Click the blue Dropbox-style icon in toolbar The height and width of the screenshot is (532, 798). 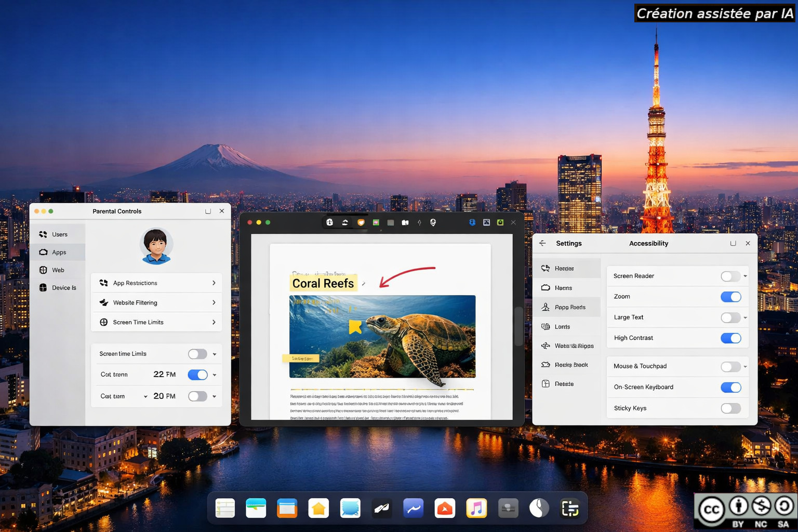tap(472, 222)
